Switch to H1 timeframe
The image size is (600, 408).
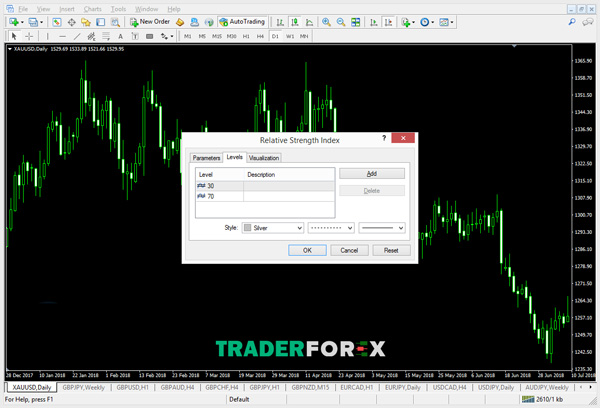pos(246,36)
